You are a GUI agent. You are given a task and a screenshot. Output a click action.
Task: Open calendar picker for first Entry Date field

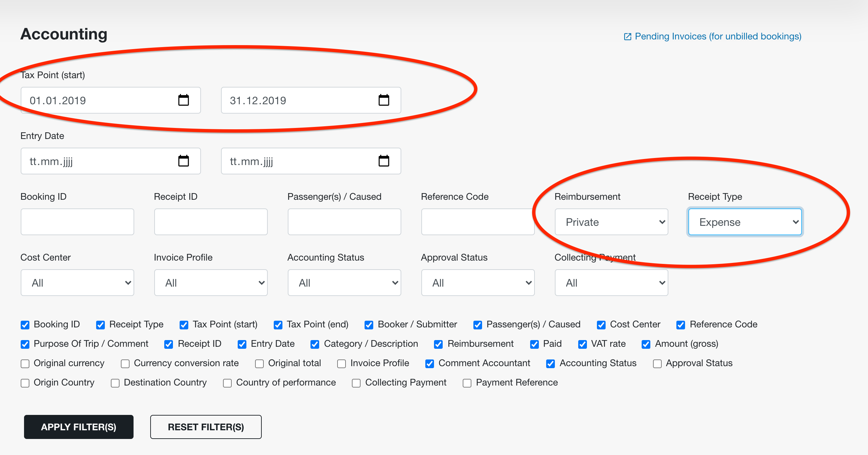click(183, 161)
